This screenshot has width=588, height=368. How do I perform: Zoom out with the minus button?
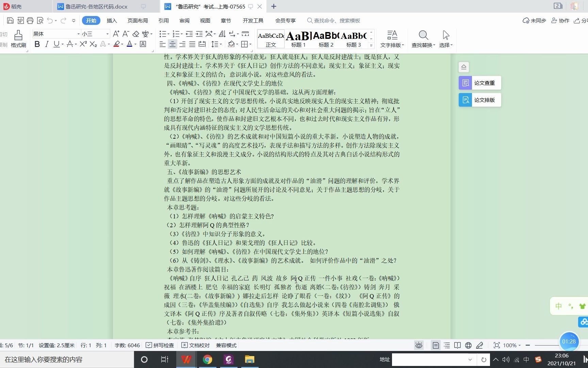pos(528,345)
